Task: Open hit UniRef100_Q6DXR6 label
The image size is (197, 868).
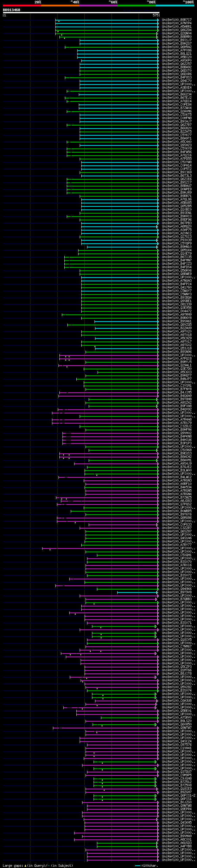Action: pos(177,74)
